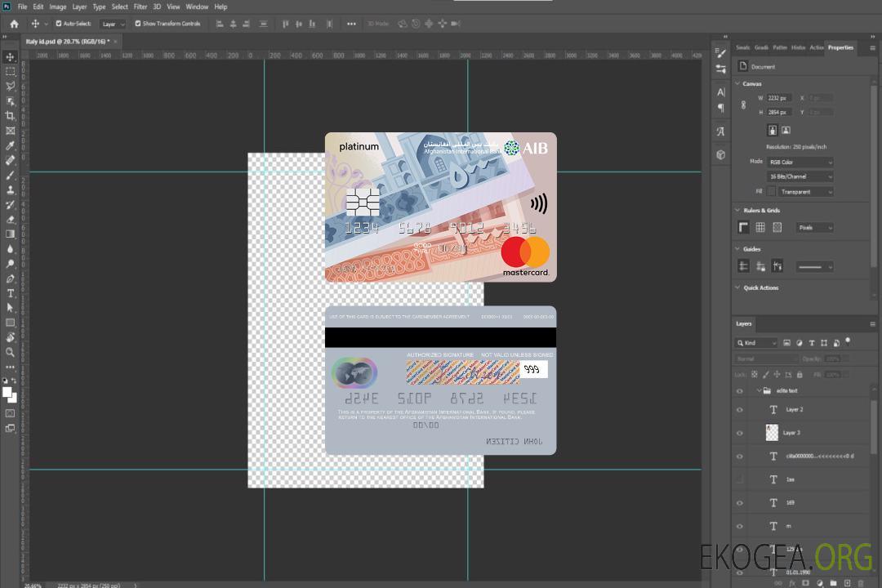Open the 16 Bits/Channel dropdown
Image resolution: width=882 pixels, height=588 pixels.
coord(800,176)
